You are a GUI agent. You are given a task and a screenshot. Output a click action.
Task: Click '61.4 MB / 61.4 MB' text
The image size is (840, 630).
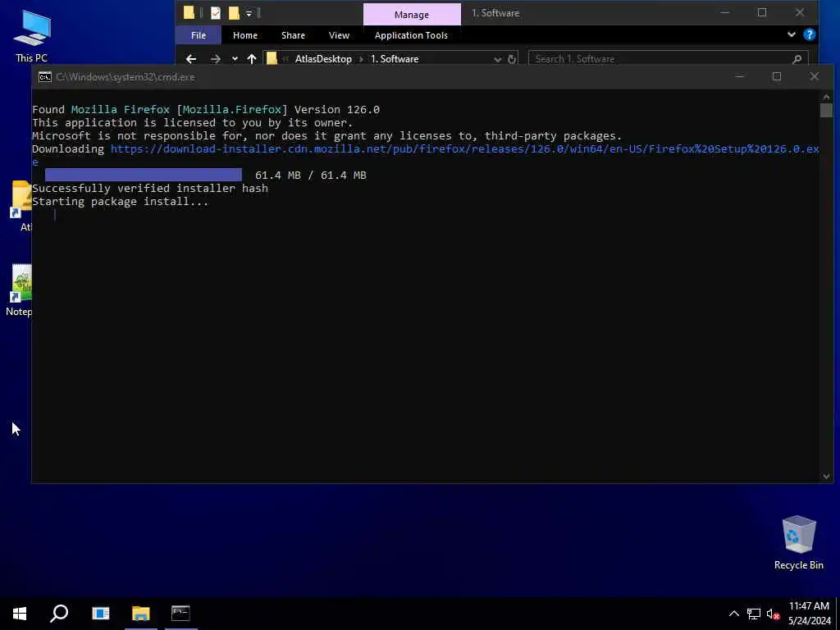click(x=311, y=176)
